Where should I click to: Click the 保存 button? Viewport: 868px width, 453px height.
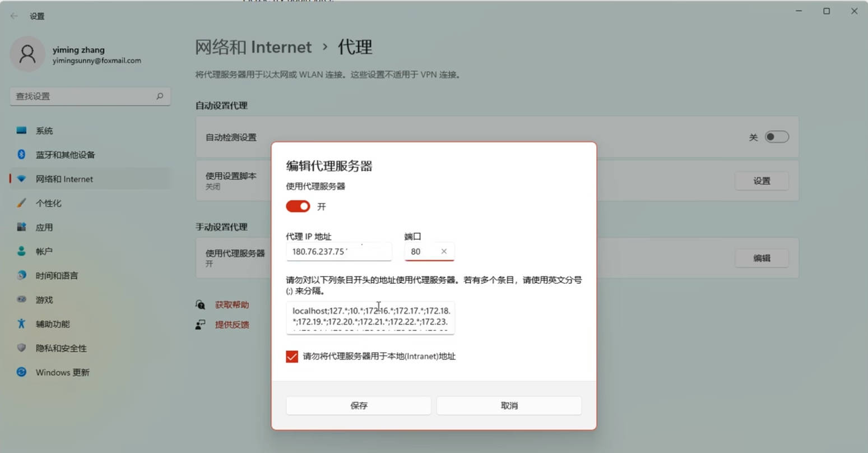pyautogui.click(x=359, y=405)
